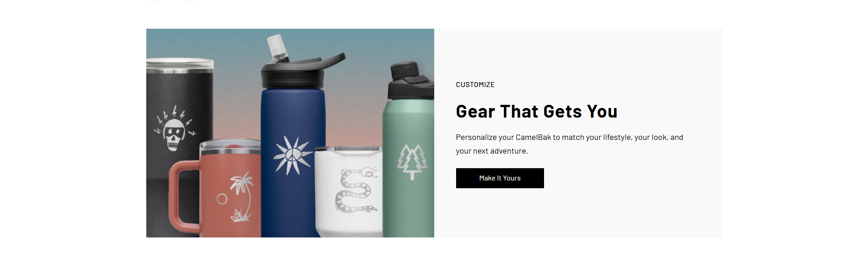Image resolution: width=868 pixels, height=268 pixels.
Task: Click the black tumbler's clear lid
Action: click(x=180, y=66)
